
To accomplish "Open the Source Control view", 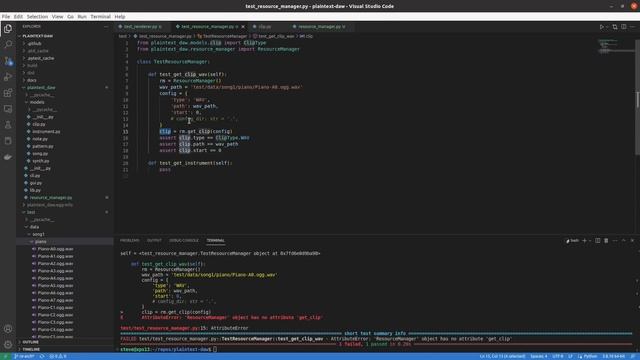I will coord(8,61).
